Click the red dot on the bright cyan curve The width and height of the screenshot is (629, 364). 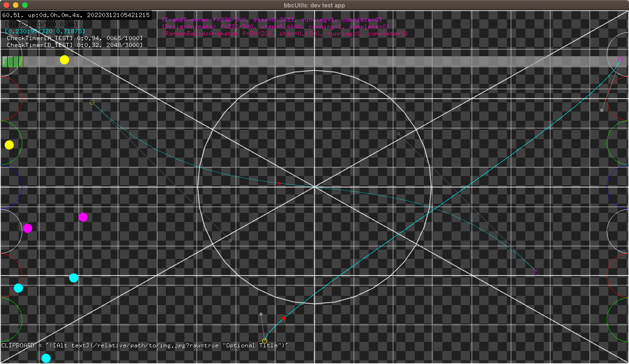pyautogui.click(x=284, y=318)
